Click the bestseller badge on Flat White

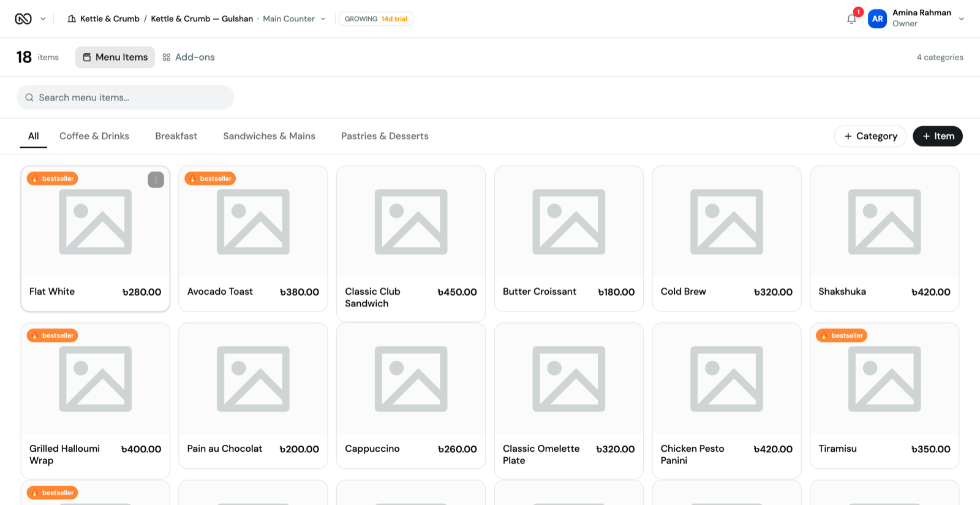click(52, 178)
